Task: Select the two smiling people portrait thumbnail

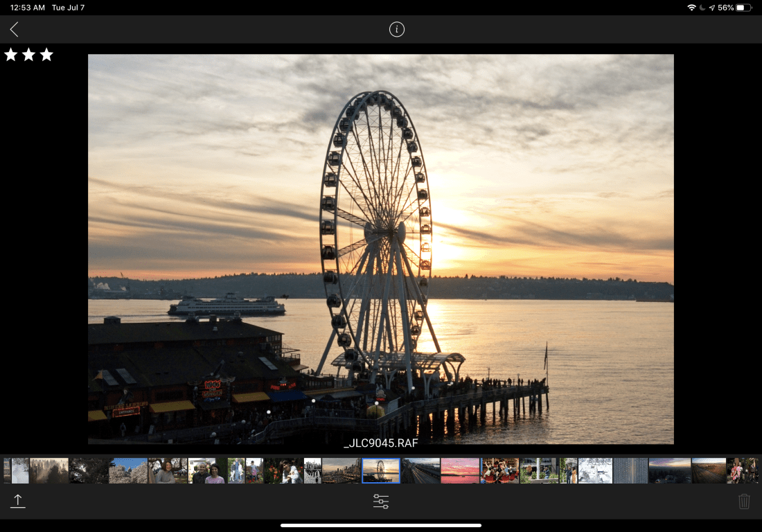Action: coord(206,470)
